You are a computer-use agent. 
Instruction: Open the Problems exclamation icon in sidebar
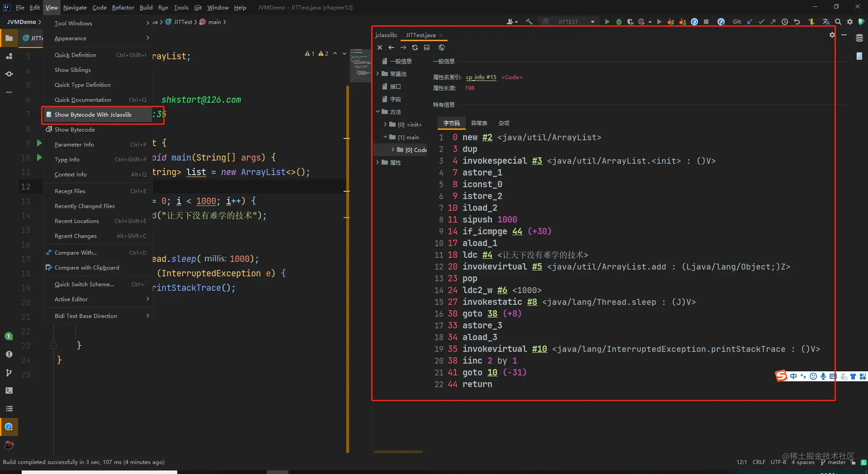point(9,354)
